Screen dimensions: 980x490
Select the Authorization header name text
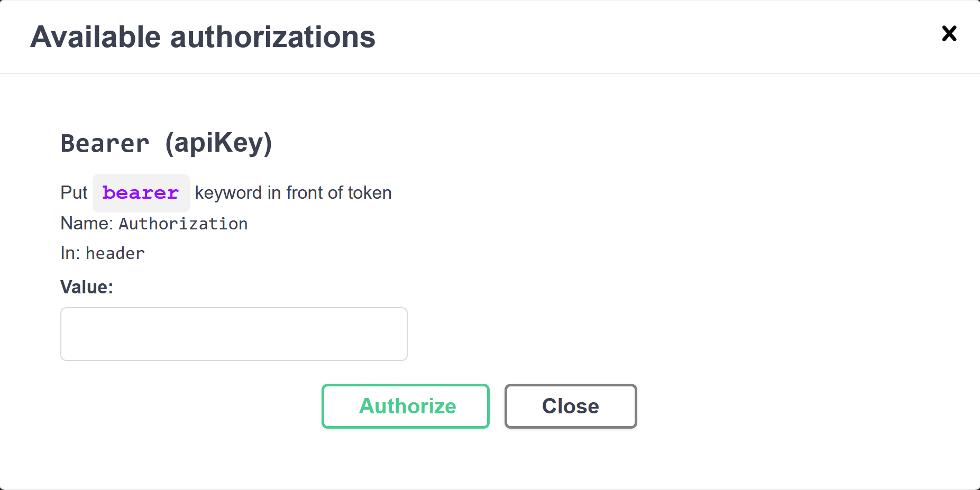(x=183, y=224)
